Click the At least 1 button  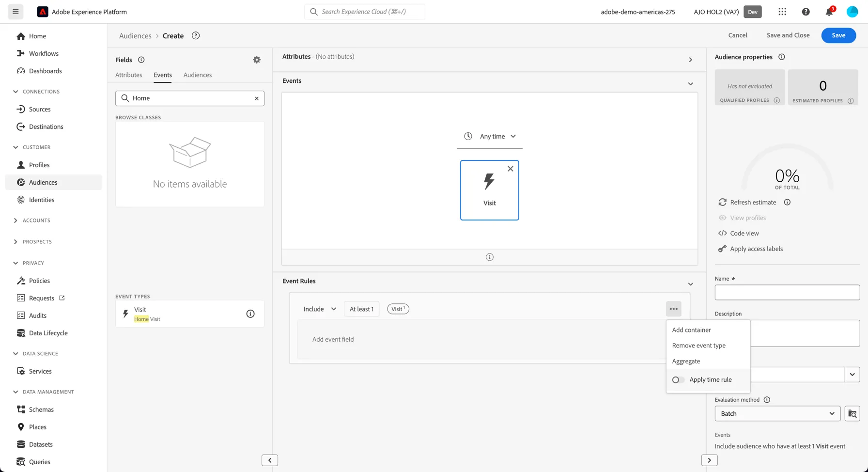tap(361, 309)
